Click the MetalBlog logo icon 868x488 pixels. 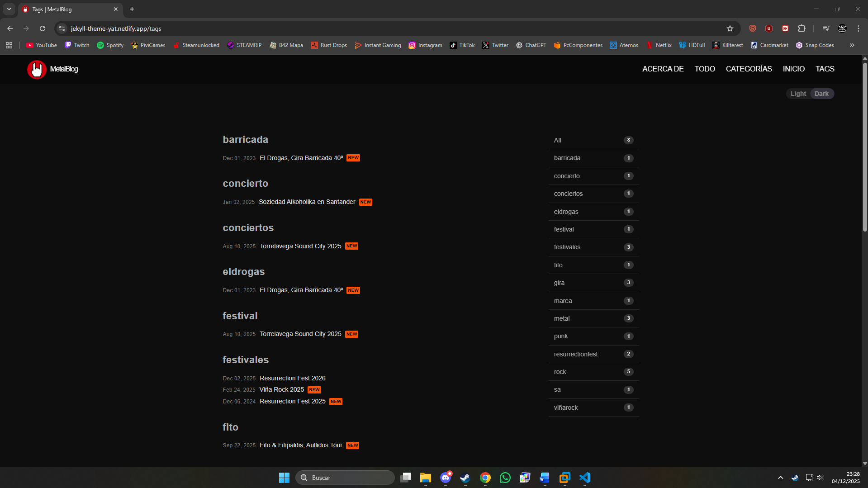(x=37, y=69)
